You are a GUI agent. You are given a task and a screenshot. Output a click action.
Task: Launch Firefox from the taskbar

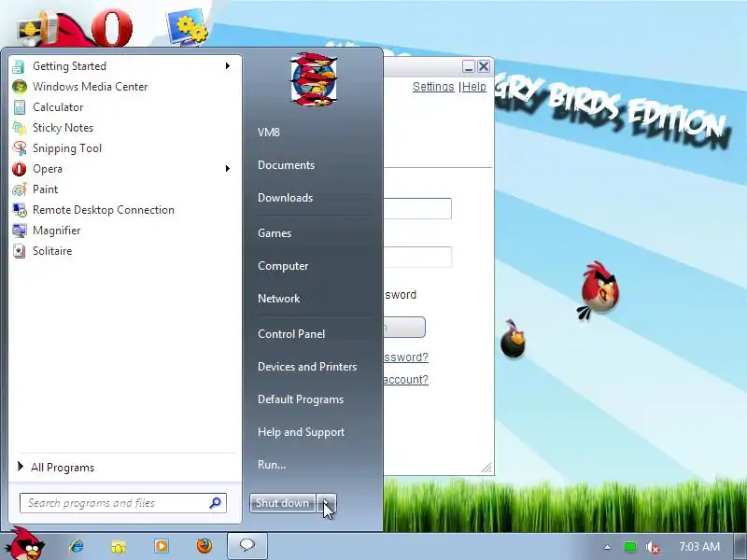[x=204, y=545]
